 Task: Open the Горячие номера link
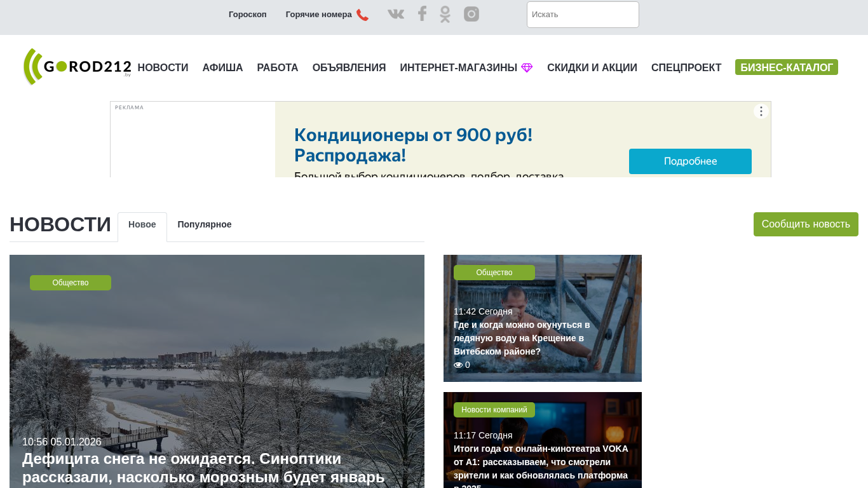point(319,15)
